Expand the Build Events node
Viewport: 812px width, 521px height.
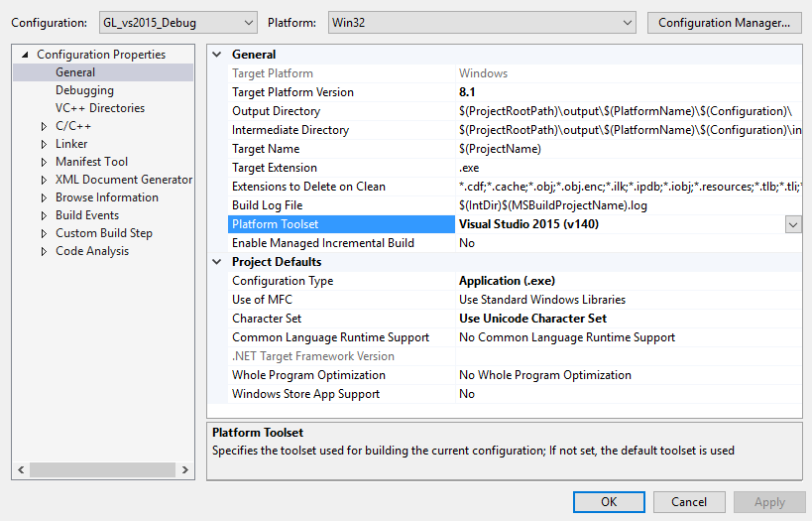(x=44, y=215)
